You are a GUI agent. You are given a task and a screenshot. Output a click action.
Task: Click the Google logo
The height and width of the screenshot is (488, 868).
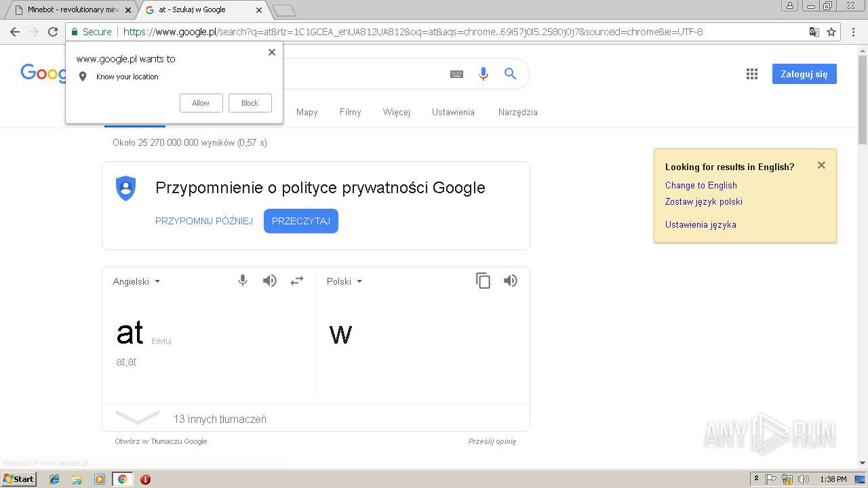(x=43, y=73)
